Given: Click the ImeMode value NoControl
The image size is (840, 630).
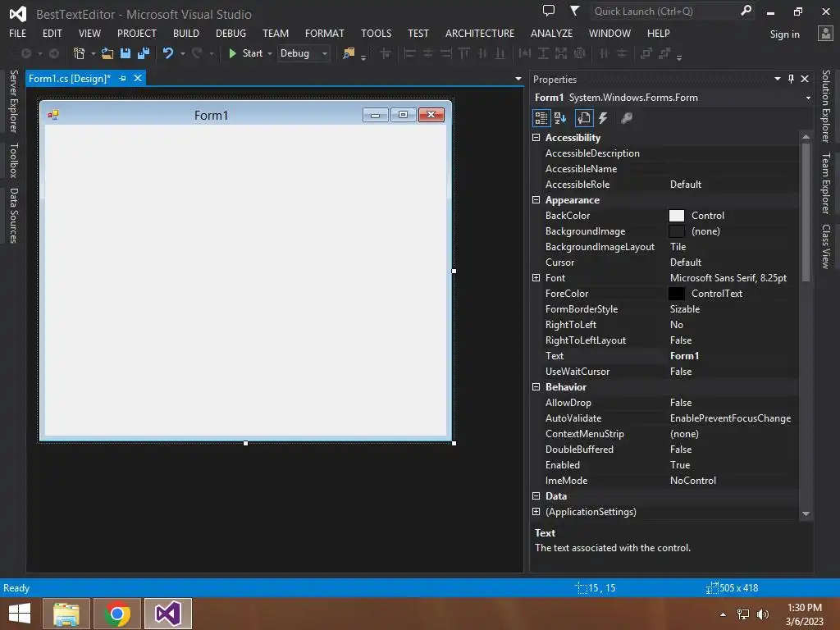Looking at the screenshot, I should pyautogui.click(x=692, y=481).
